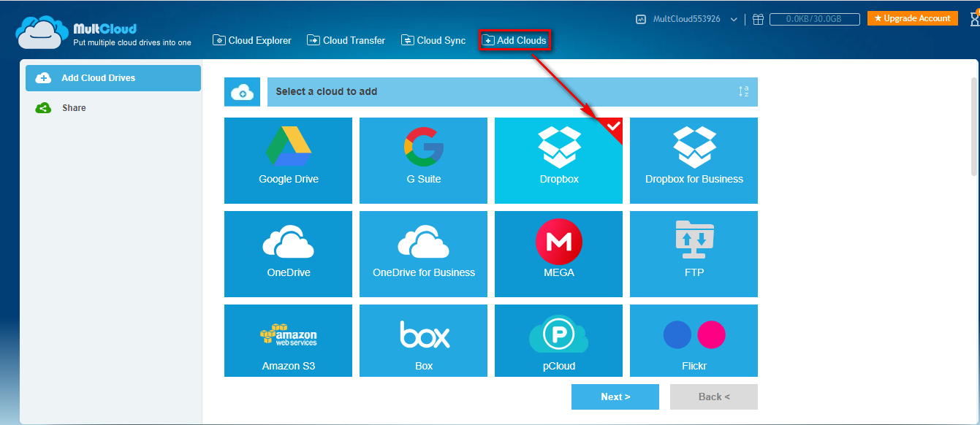Screen dimensions: 980x425
Task: Open the Add Clouds tab
Action: point(514,40)
